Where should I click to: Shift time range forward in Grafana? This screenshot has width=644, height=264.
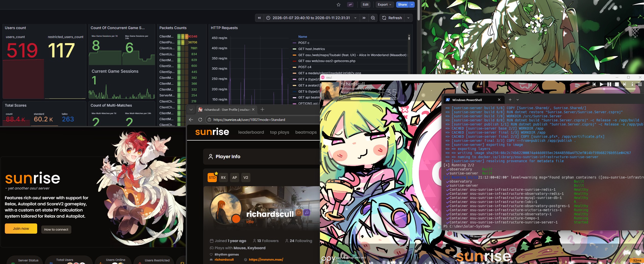[364, 18]
